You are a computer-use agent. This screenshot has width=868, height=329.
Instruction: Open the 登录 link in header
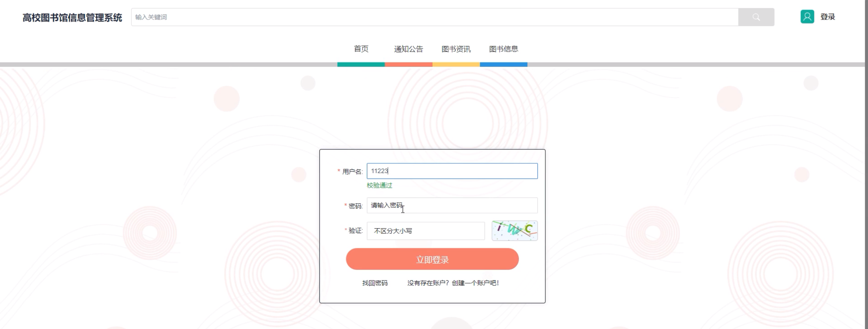pos(827,17)
